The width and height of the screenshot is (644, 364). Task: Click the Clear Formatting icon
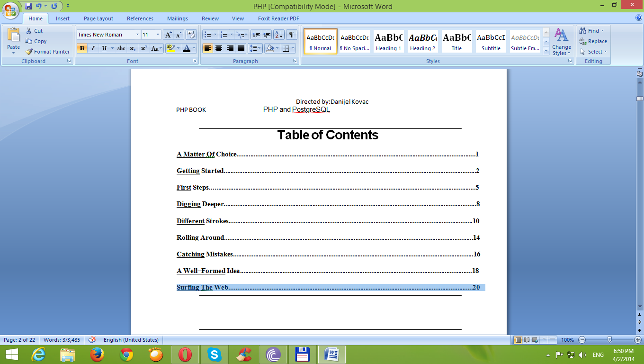[x=191, y=35]
